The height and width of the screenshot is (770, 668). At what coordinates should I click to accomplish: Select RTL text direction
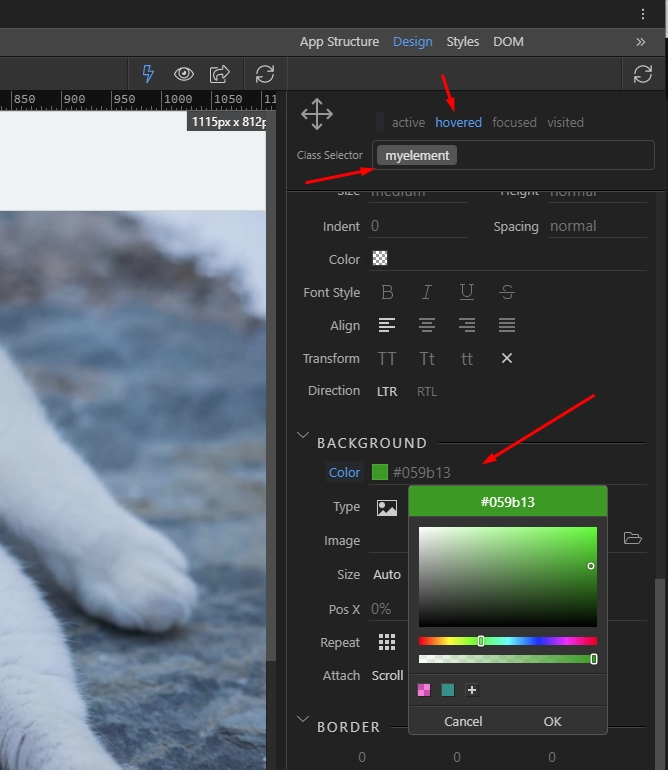click(x=427, y=391)
